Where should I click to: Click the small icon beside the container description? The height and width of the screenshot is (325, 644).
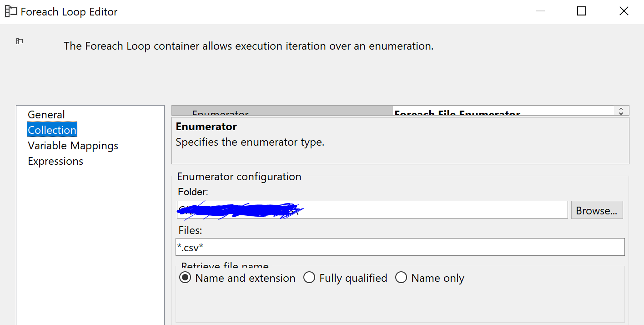[20, 41]
